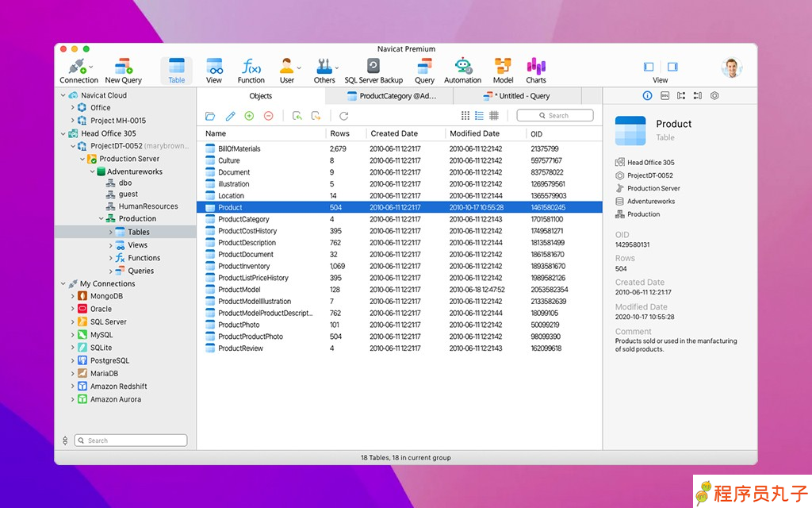Switch to the Objects tab
This screenshot has width=812, height=508.
260,96
